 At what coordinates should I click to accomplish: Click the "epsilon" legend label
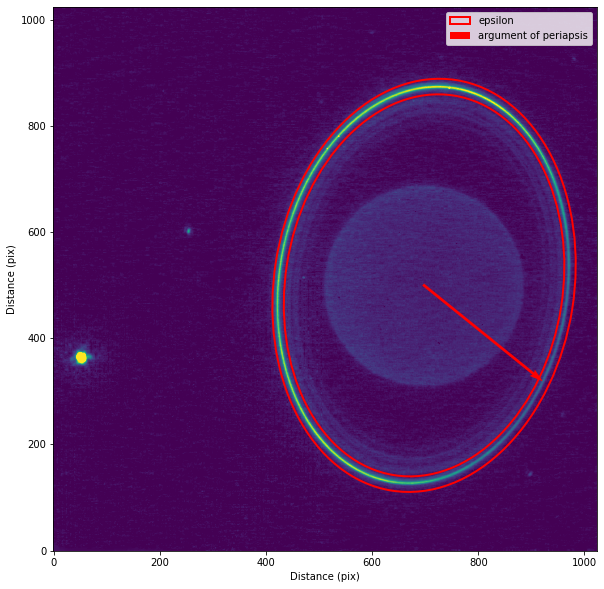point(496,20)
